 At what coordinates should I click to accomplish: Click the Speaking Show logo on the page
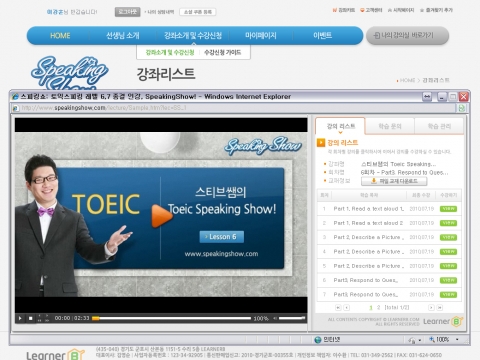pyautogui.click(x=69, y=73)
